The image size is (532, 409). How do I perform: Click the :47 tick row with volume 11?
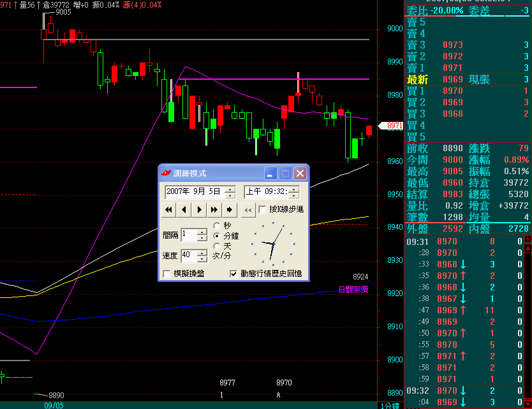click(x=464, y=310)
